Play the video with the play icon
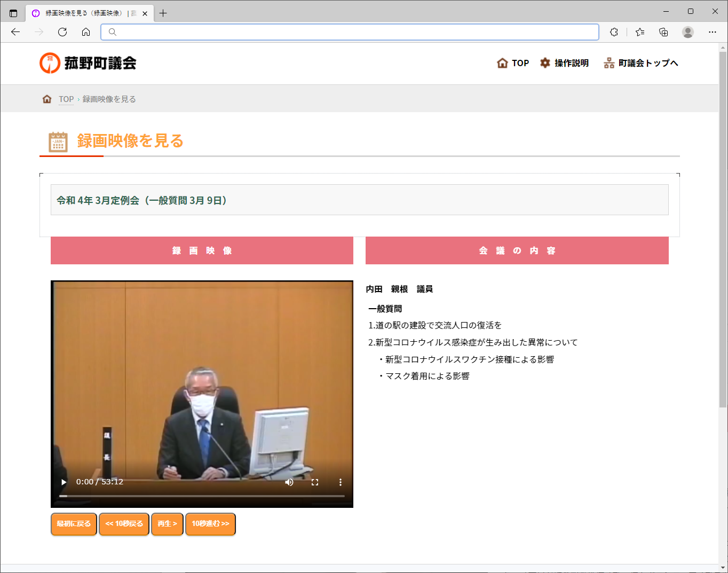The height and width of the screenshot is (573, 728). 64,482
